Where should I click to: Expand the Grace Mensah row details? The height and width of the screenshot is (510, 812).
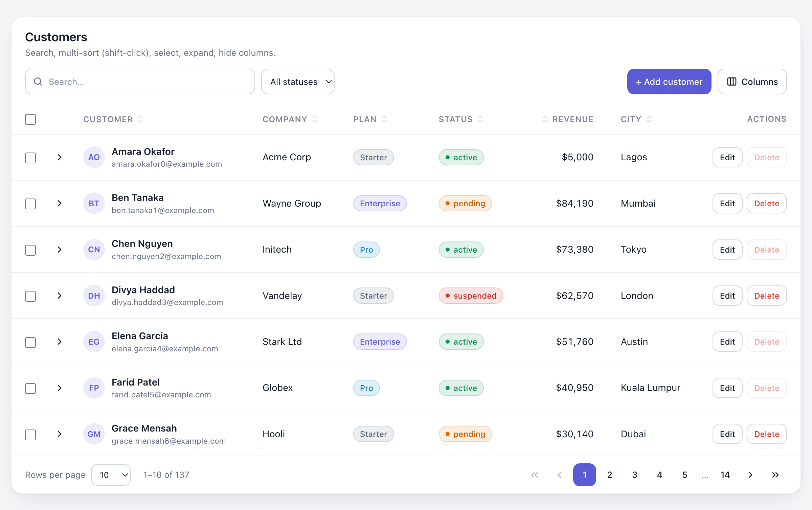[x=60, y=434]
